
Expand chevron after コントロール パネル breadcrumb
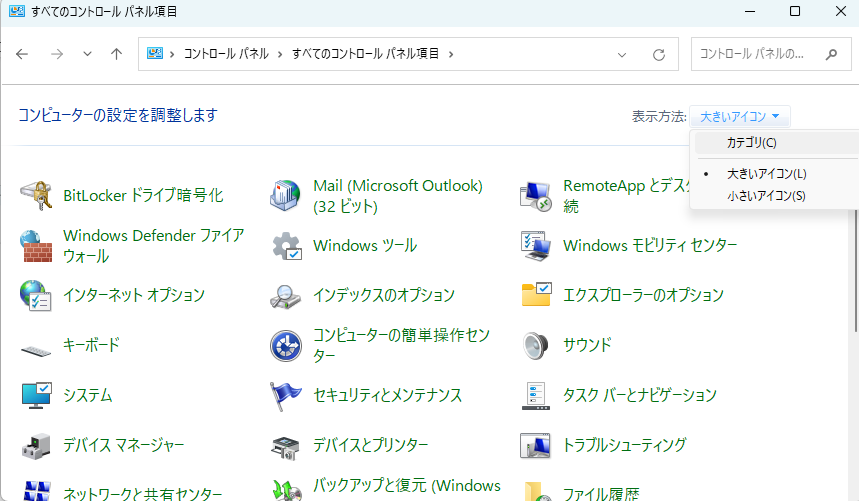click(280, 54)
